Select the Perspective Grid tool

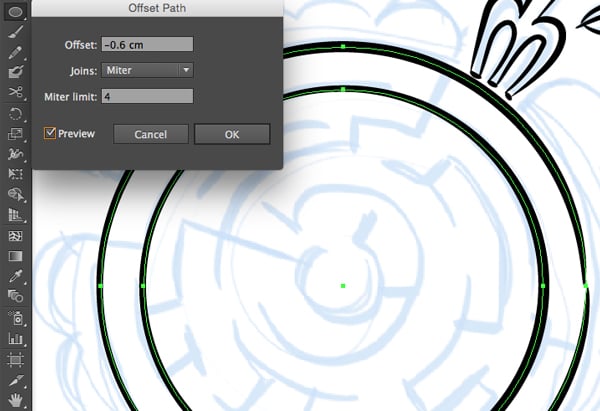15,215
